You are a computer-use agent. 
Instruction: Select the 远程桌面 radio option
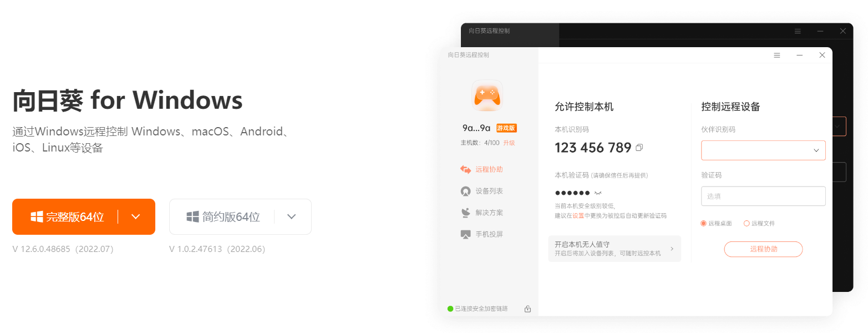[704, 223]
